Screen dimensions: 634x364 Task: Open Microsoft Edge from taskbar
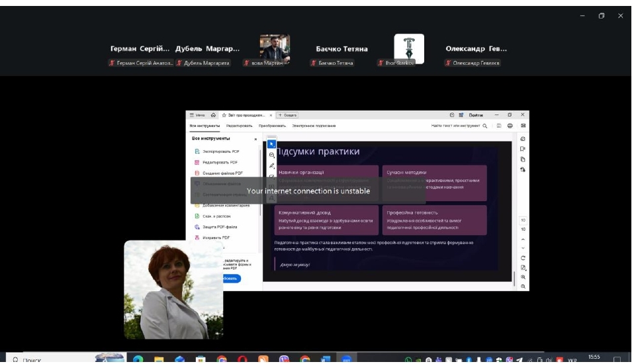[138, 358]
